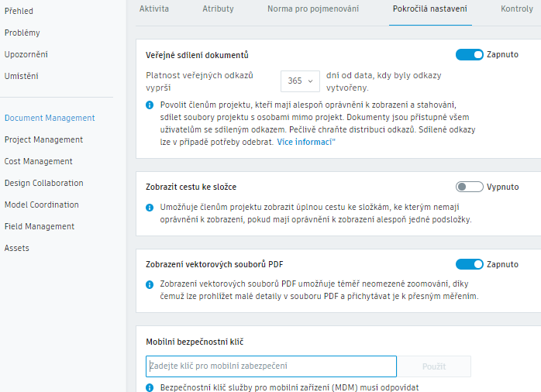Turn off Veřejné sdílení dokumentů toggle
Viewport: 541px width, 392px height.
(469, 55)
